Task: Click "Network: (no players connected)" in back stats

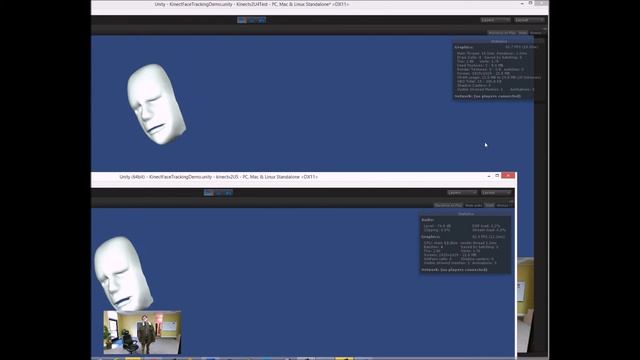Action: pyautogui.click(x=488, y=96)
